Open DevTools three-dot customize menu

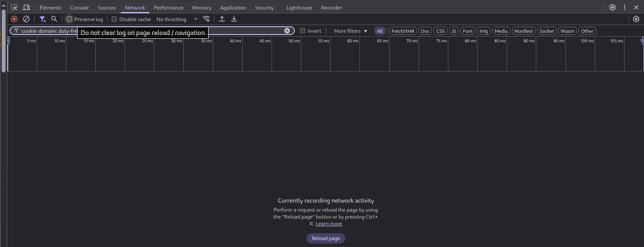click(625, 7)
